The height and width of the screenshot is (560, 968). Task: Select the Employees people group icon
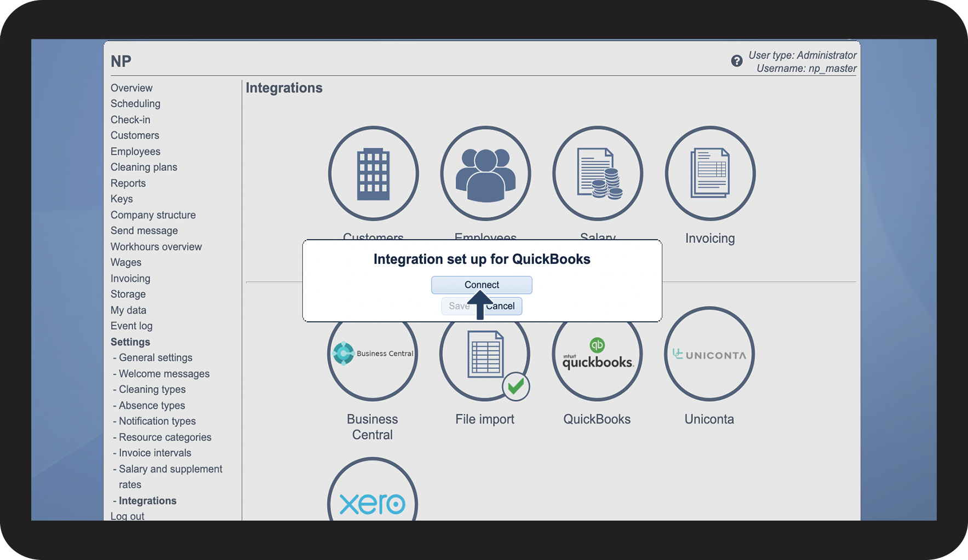point(485,174)
